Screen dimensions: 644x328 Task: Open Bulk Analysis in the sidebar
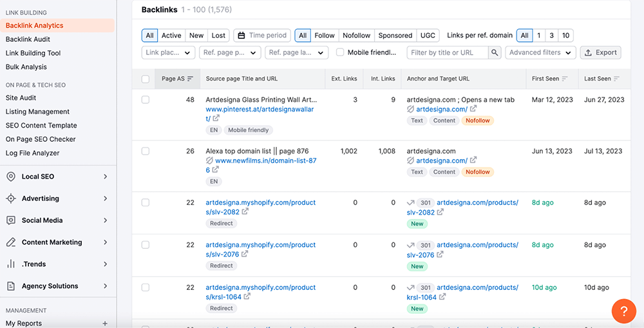coord(26,67)
